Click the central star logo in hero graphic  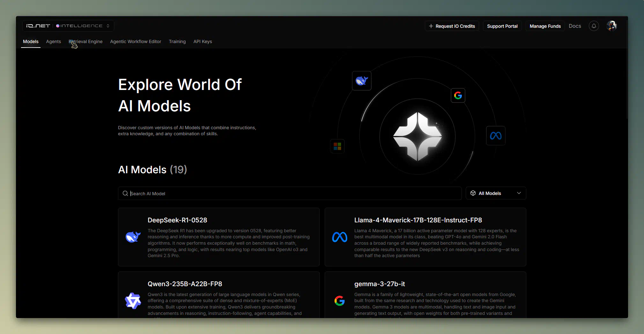[x=417, y=136]
